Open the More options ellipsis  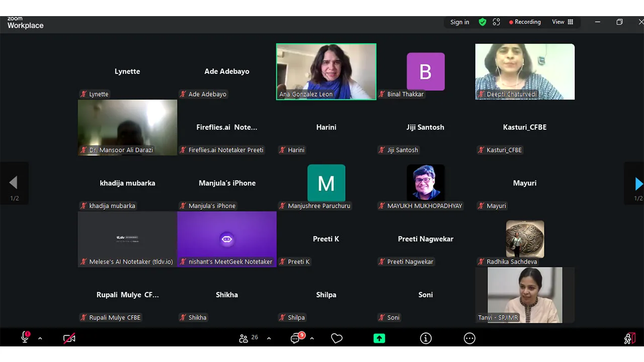point(469,338)
